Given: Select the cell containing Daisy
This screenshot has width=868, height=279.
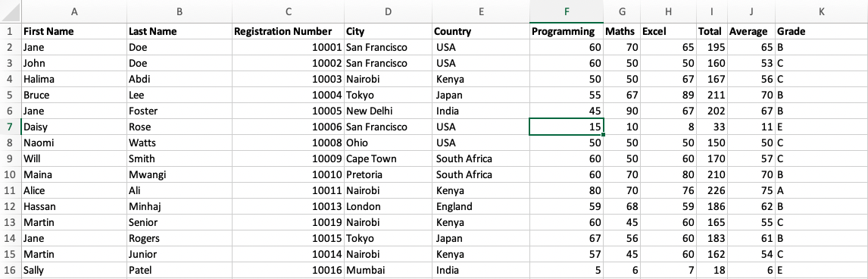Looking at the screenshot, I should [73, 127].
